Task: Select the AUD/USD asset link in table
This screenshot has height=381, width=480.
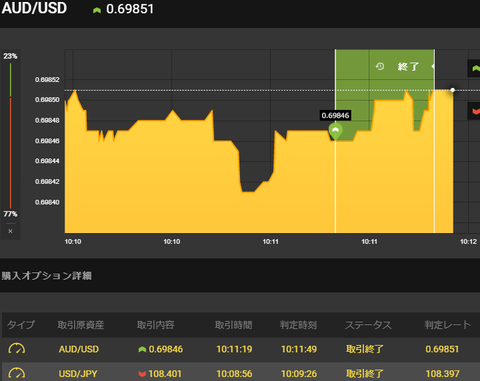Action: coord(79,349)
